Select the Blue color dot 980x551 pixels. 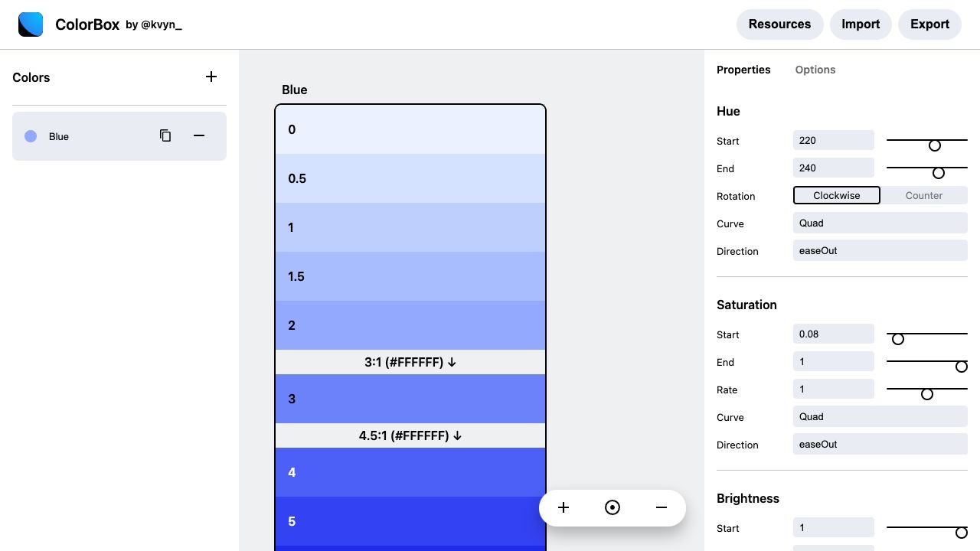click(x=31, y=136)
